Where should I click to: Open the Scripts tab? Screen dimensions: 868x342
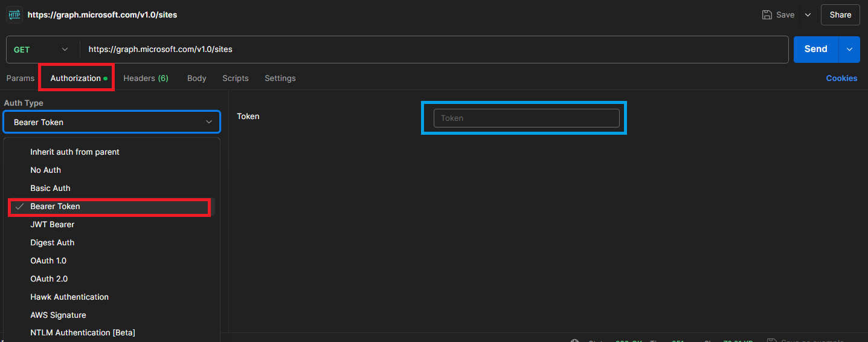(235, 78)
